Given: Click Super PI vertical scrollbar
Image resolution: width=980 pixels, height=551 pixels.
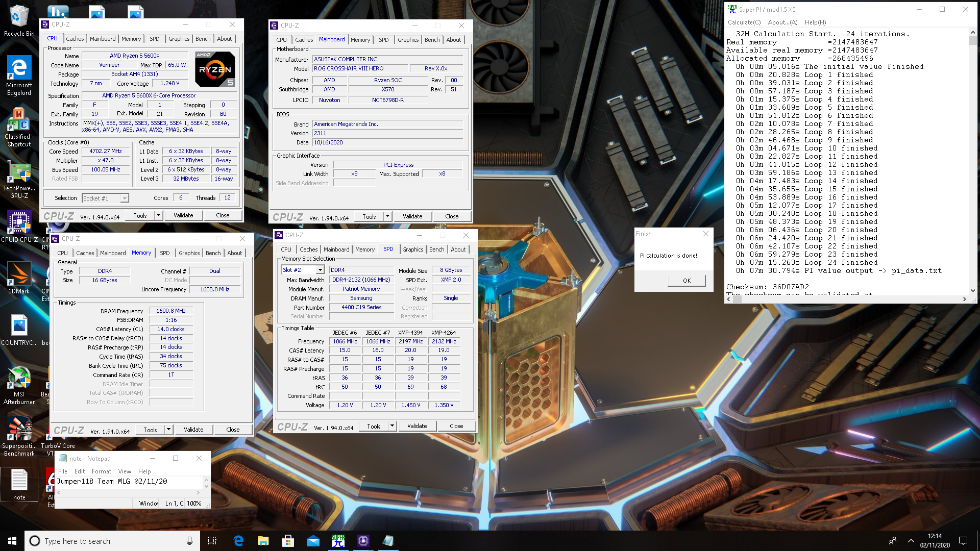Looking at the screenshot, I should coord(973,161).
